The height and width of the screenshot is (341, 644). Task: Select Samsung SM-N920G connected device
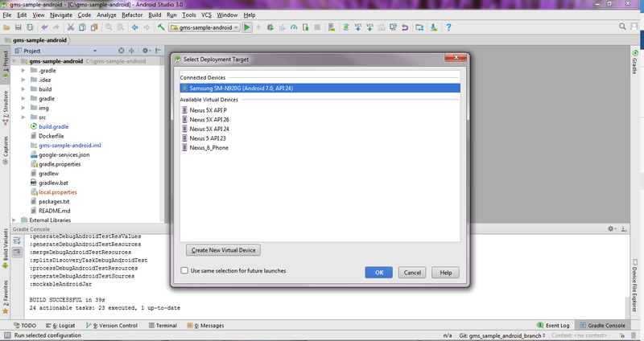pyautogui.click(x=320, y=88)
